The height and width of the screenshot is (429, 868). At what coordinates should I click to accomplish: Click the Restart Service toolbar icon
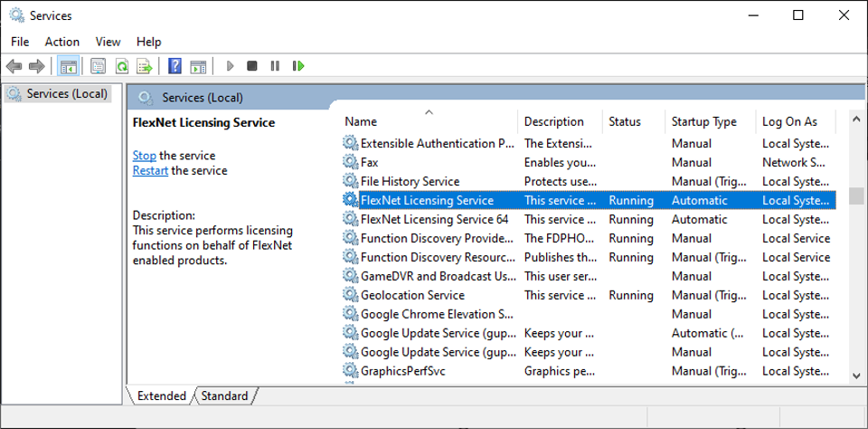(x=298, y=66)
